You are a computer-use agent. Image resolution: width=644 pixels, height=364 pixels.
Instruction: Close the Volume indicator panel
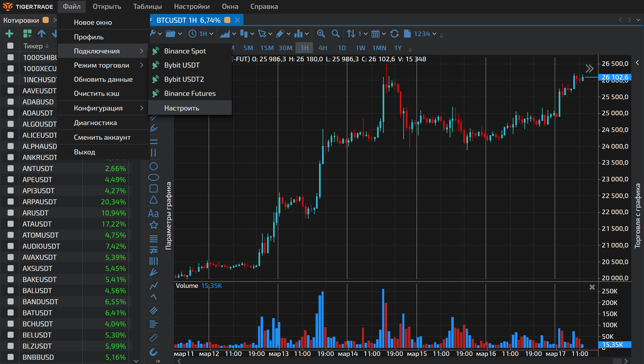click(x=592, y=287)
